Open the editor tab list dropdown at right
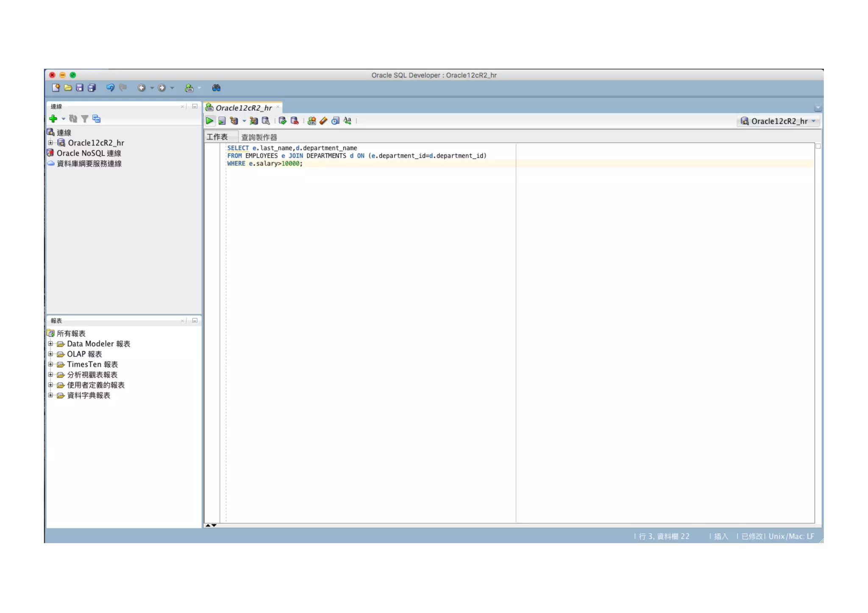Screen dimensions: 868x613 [818, 108]
